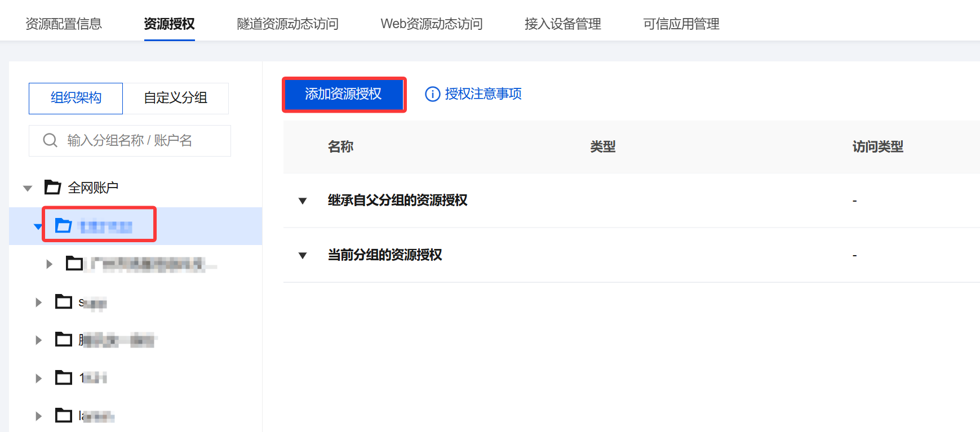Collapse the 当前分组的资源授权 row arrow
The image size is (980, 432).
(303, 256)
